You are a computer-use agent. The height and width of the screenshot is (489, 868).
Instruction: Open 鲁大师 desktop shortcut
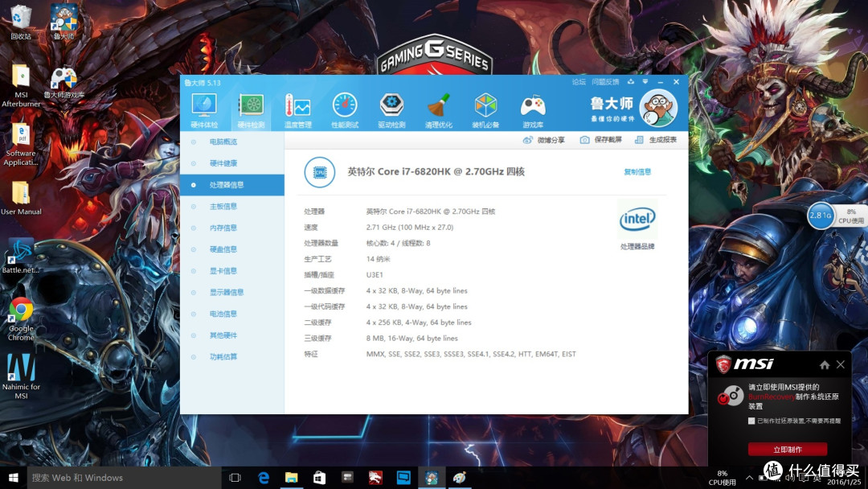(63, 23)
